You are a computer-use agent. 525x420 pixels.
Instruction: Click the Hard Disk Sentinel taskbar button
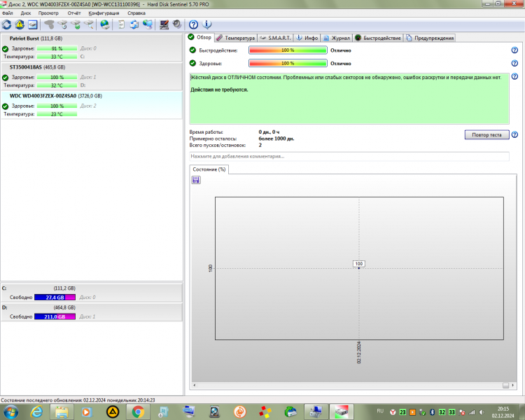[x=342, y=412]
